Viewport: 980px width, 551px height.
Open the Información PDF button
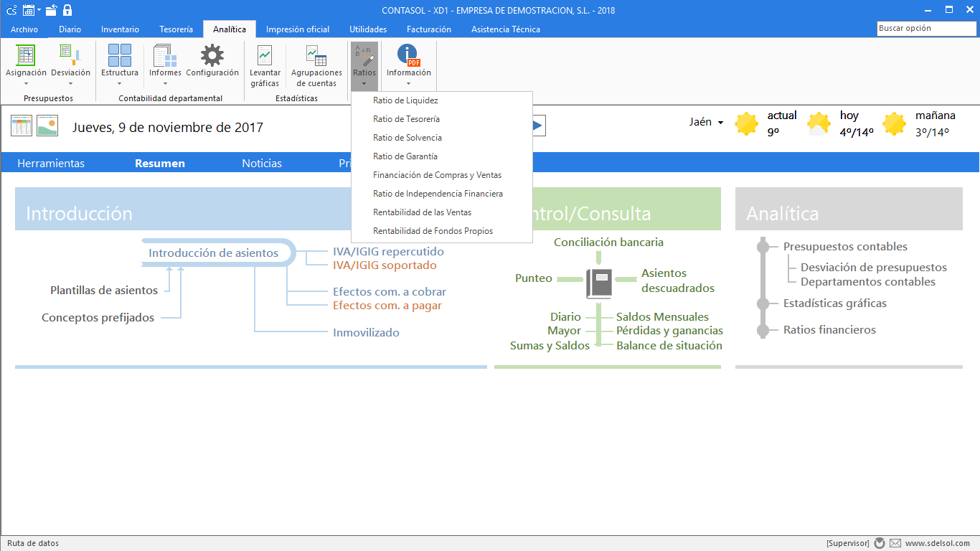coord(409,65)
